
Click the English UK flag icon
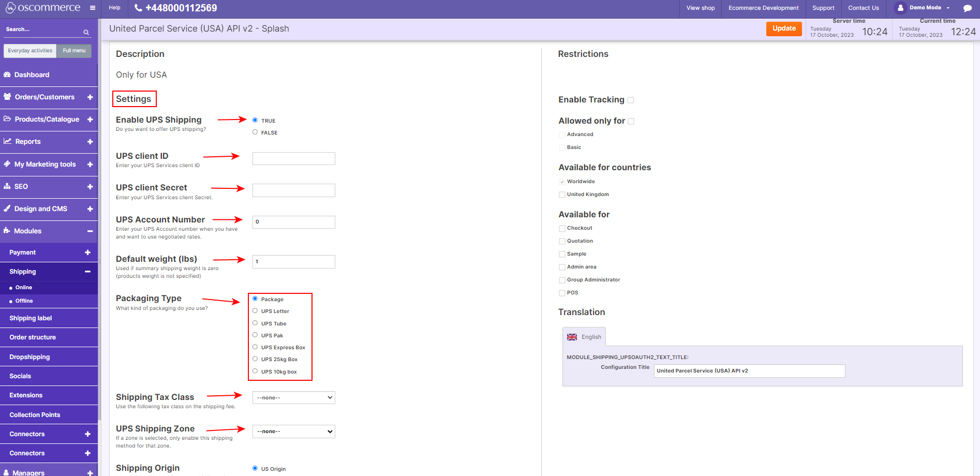(x=572, y=337)
